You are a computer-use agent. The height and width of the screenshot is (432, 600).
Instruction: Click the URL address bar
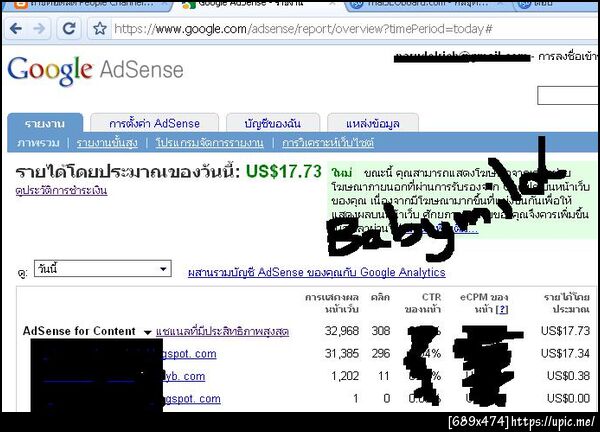(355, 29)
